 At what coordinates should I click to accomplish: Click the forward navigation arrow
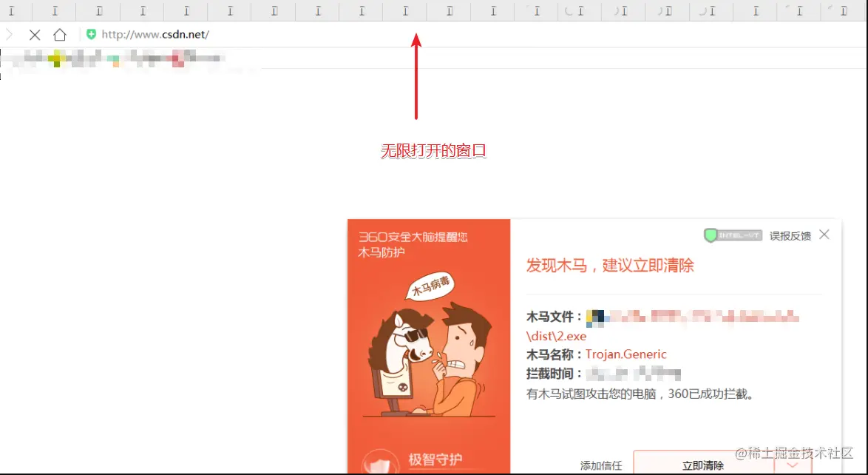pyautogui.click(x=10, y=34)
